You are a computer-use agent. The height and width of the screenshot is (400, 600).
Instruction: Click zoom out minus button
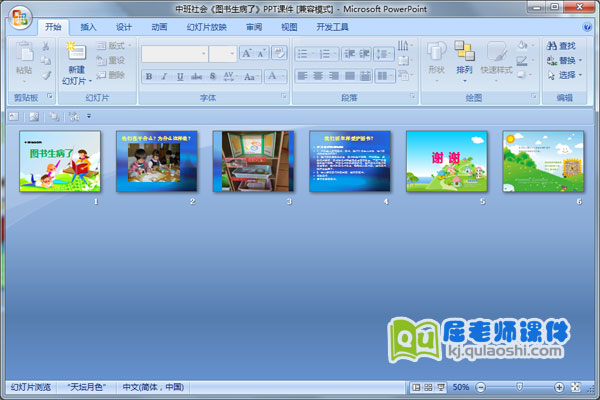pos(481,387)
